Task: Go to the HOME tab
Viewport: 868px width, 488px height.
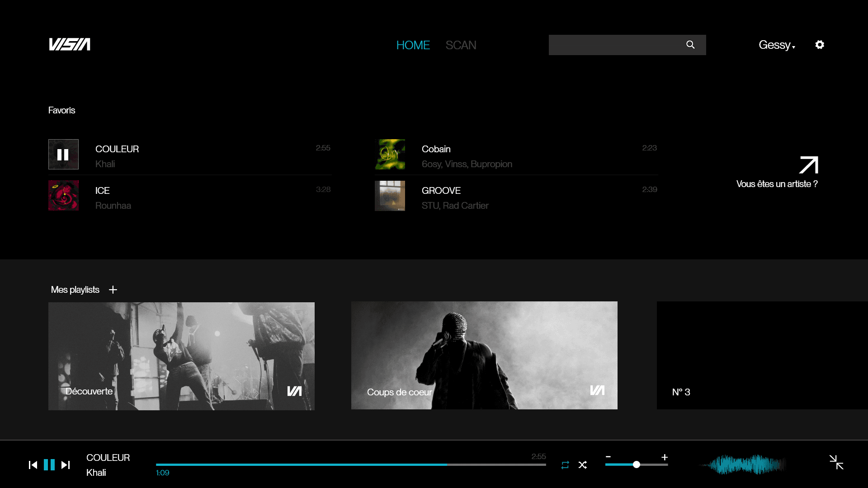Action: [x=413, y=45]
